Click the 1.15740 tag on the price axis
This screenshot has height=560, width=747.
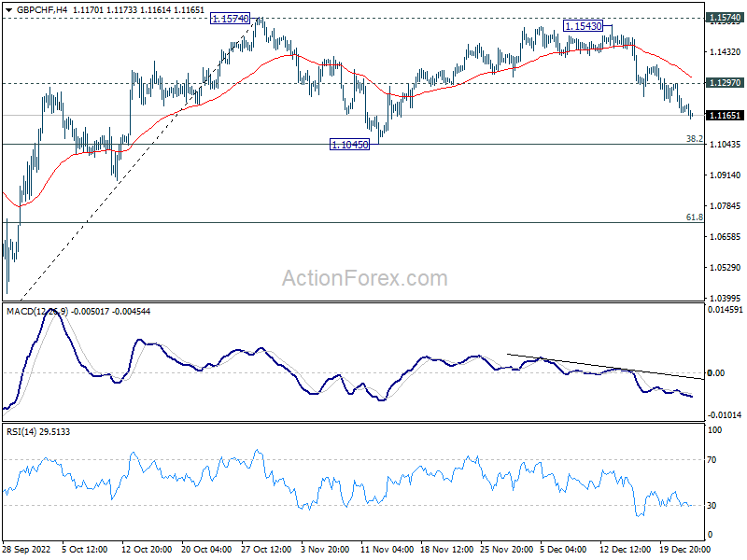click(x=725, y=18)
